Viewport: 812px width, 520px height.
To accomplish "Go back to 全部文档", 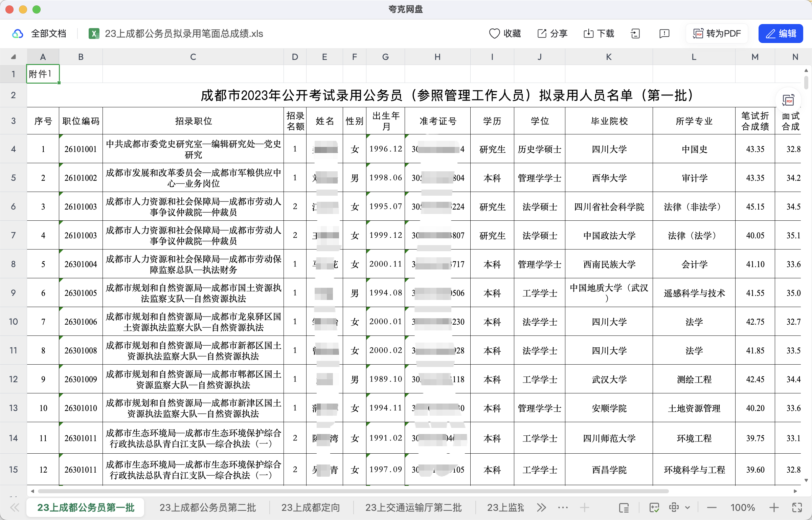I will pyautogui.click(x=49, y=34).
